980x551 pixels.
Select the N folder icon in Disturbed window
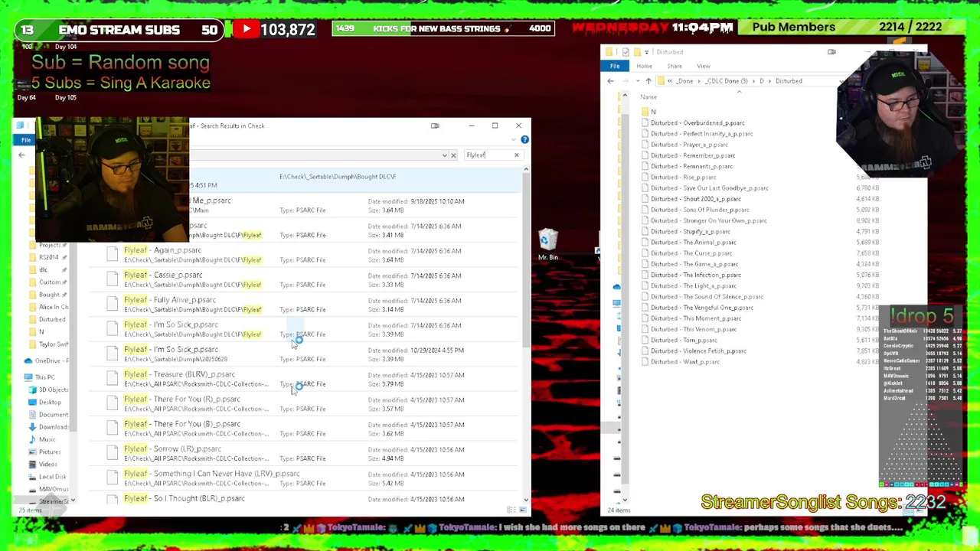coord(645,112)
